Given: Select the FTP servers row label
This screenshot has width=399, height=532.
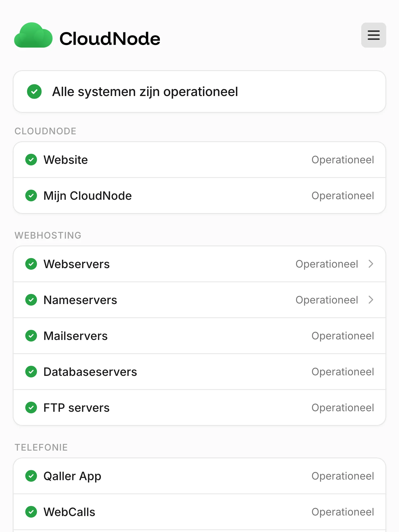Looking at the screenshot, I should [x=76, y=408].
